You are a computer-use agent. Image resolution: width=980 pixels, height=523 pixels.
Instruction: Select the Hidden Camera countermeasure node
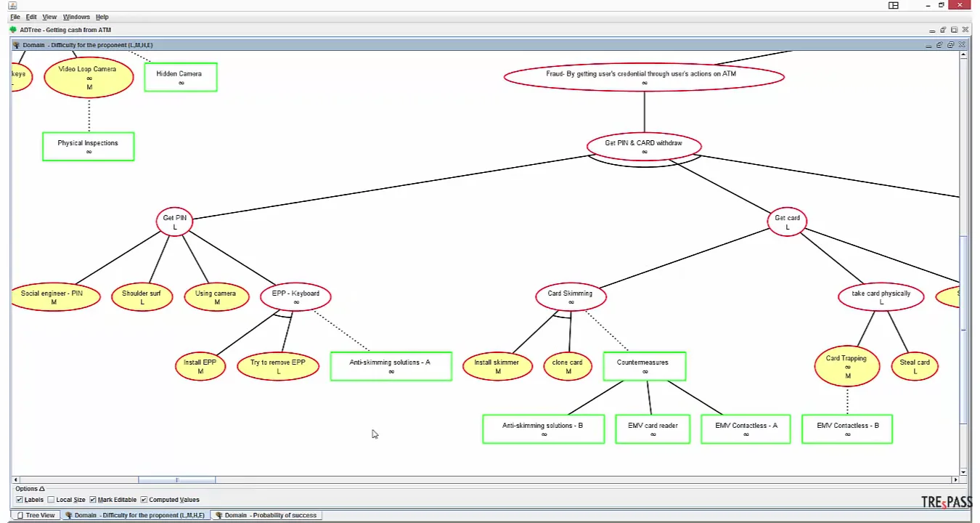(x=180, y=77)
